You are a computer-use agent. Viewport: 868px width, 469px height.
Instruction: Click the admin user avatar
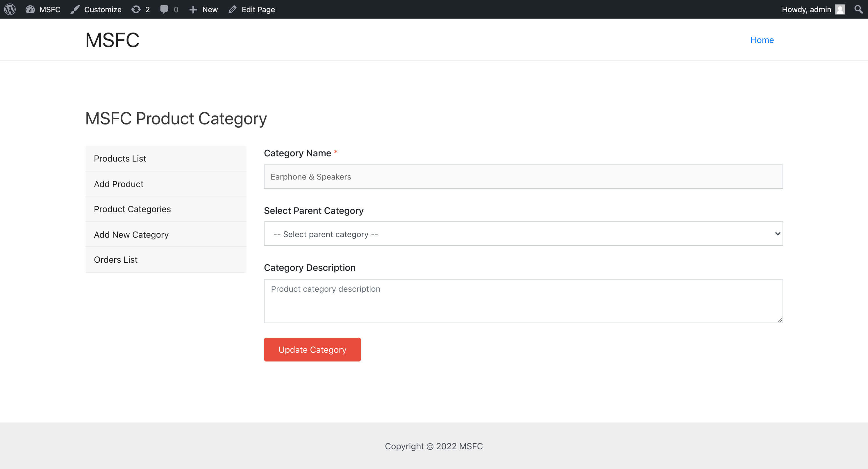tap(840, 9)
